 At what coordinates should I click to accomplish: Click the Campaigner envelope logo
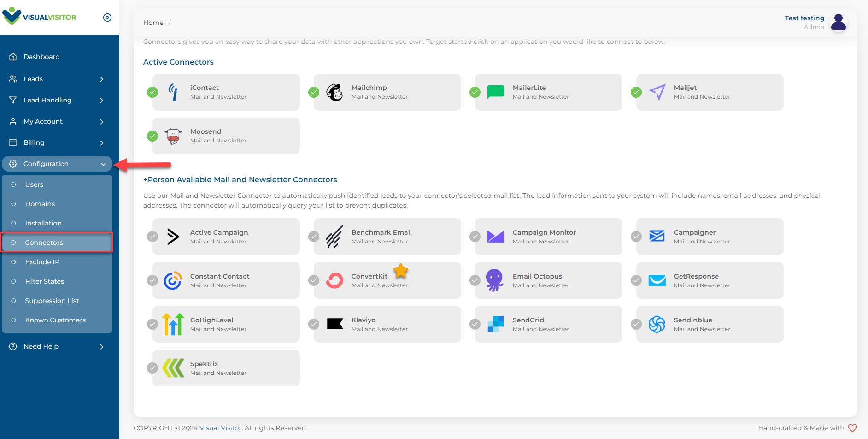tap(657, 236)
